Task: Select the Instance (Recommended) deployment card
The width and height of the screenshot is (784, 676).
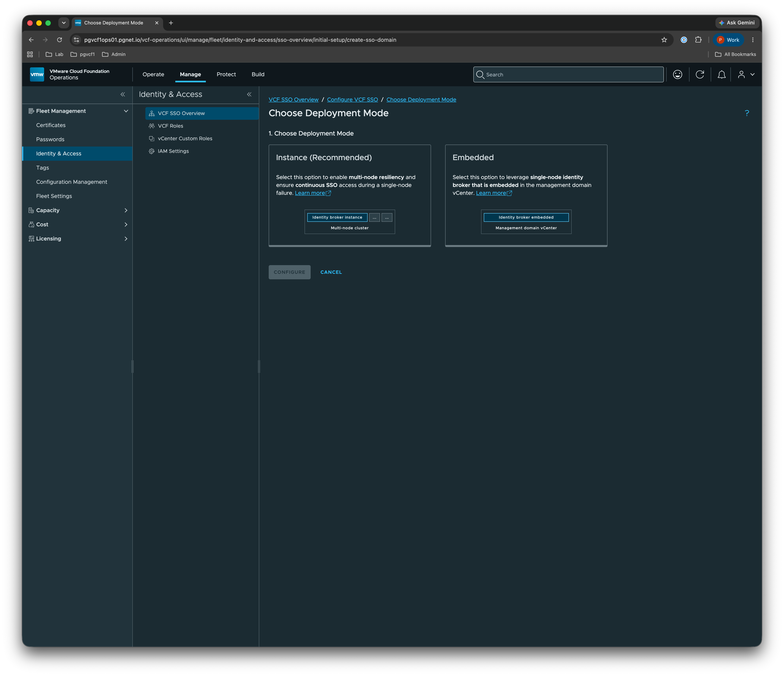Action: [x=350, y=196]
